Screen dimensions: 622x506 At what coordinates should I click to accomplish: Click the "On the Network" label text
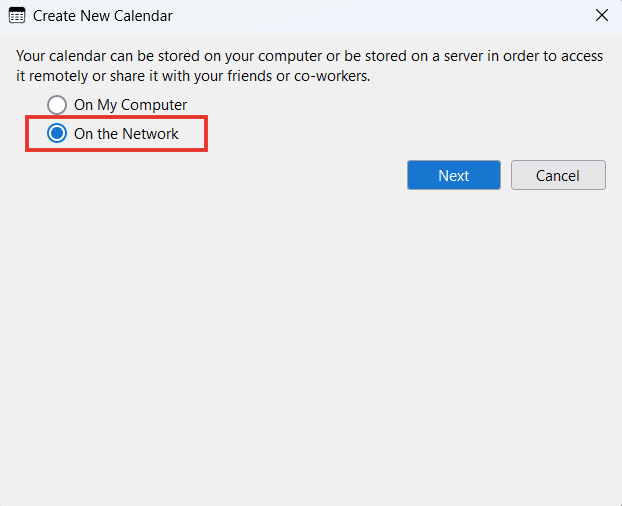[x=126, y=134]
